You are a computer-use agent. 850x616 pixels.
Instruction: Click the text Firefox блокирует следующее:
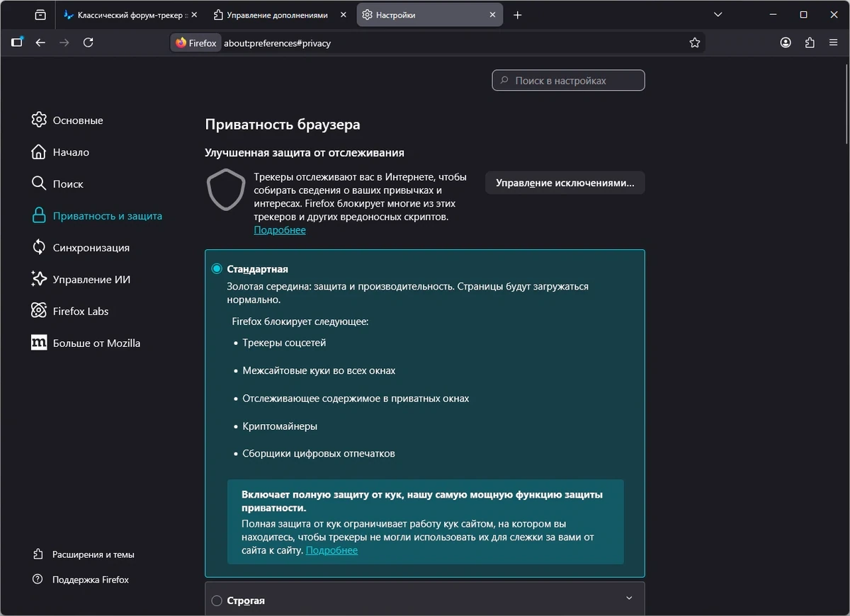(x=300, y=321)
